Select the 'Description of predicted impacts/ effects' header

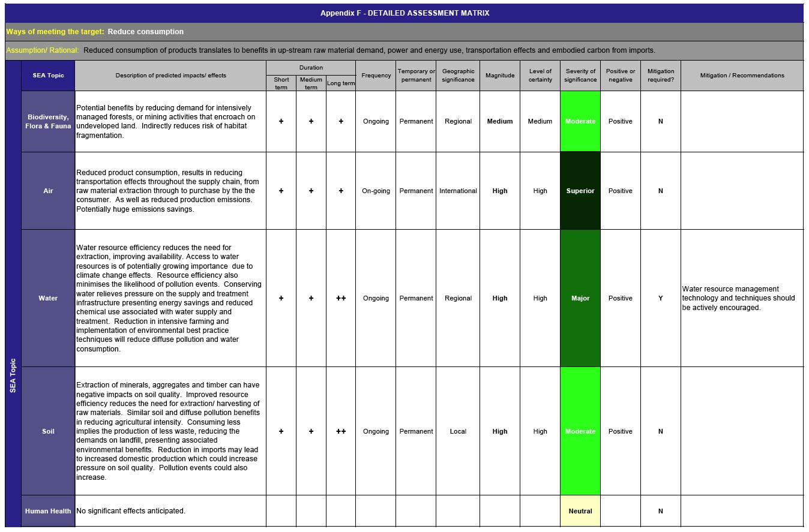click(171, 76)
